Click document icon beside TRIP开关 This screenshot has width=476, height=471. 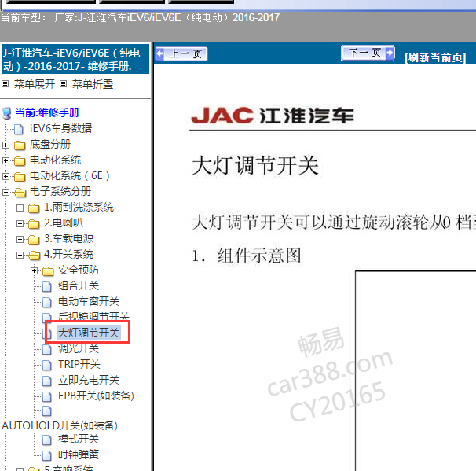[x=47, y=366]
